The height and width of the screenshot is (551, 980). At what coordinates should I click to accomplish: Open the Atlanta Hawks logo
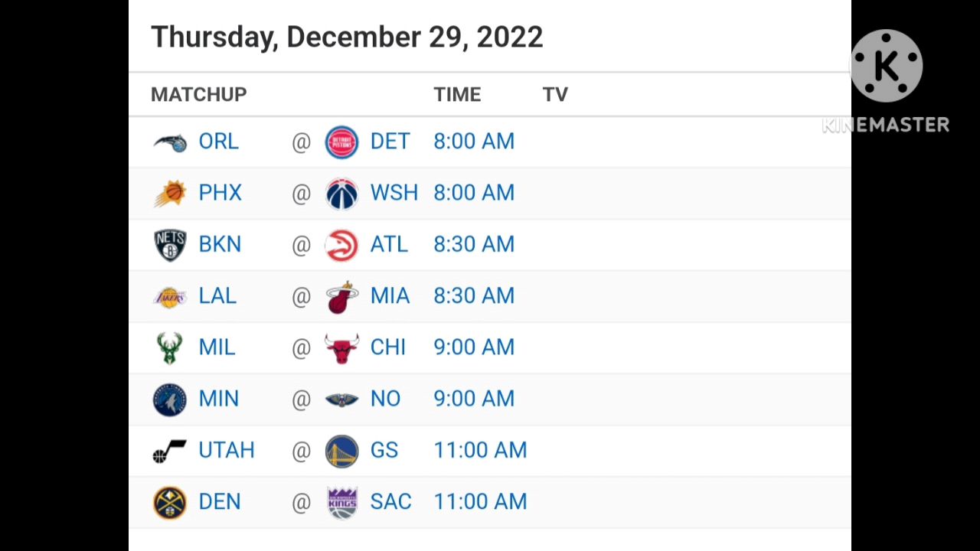coord(341,245)
